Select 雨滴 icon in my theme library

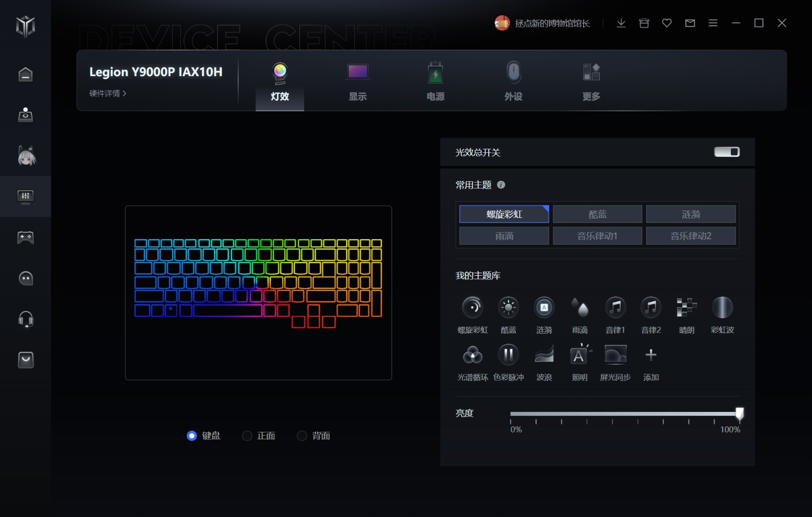(x=580, y=307)
